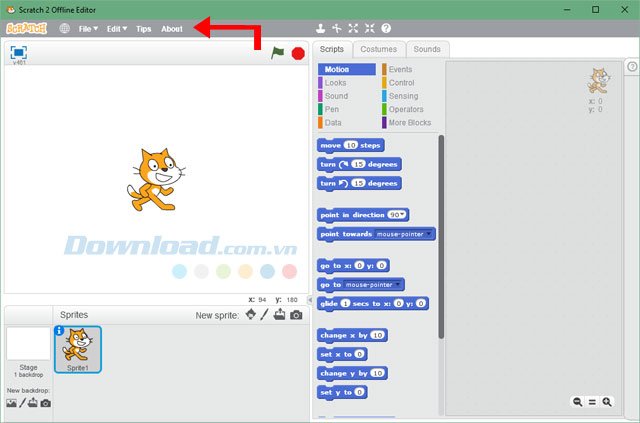Click About in the menu bar
Screen dimensions: 640x423
point(172,29)
